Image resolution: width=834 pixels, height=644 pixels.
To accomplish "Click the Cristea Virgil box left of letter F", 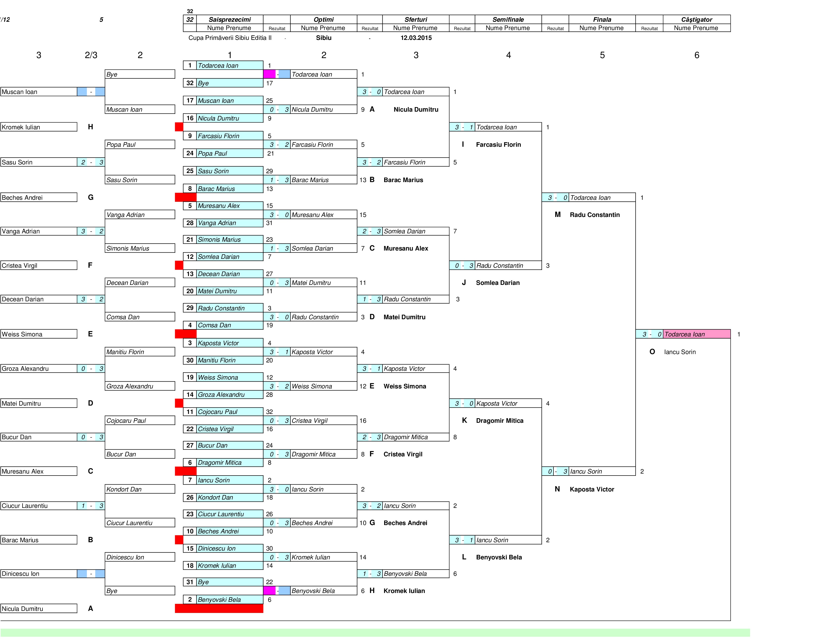I will point(39,265).
